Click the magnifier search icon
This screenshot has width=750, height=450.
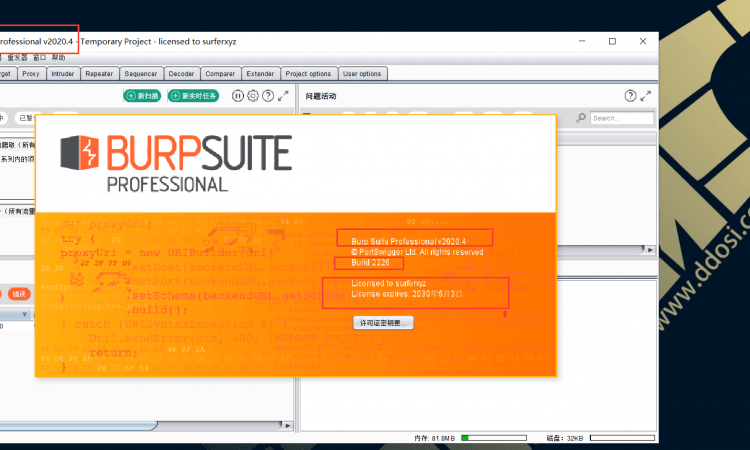point(581,118)
